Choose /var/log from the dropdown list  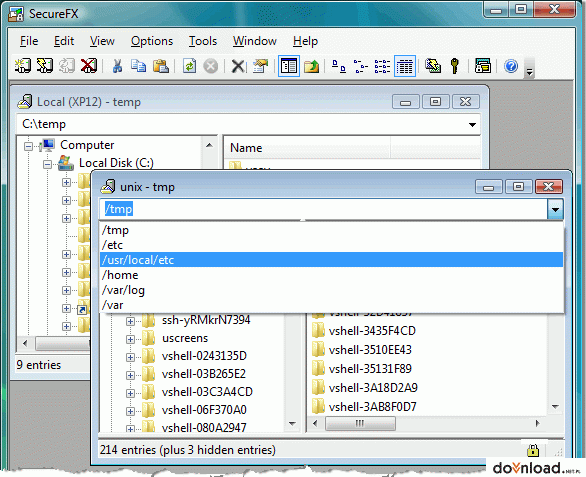pos(331,290)
